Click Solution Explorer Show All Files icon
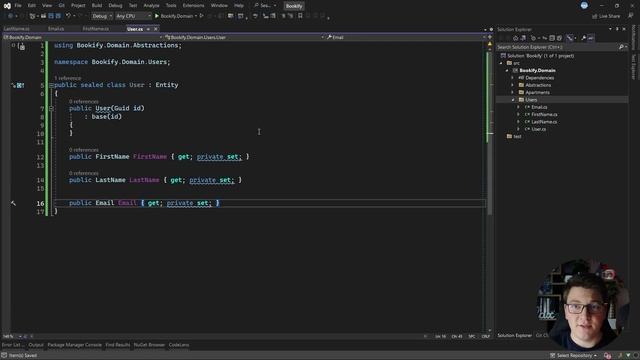 [560, 38]
